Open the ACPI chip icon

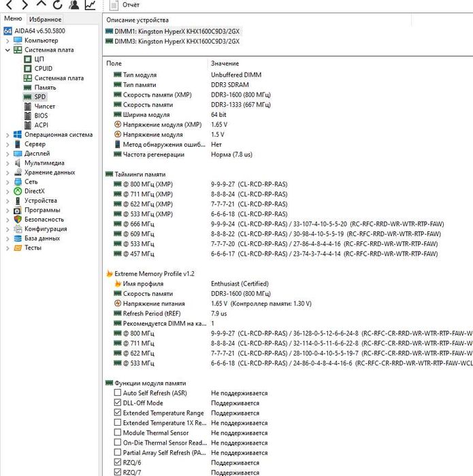point(28,125)
